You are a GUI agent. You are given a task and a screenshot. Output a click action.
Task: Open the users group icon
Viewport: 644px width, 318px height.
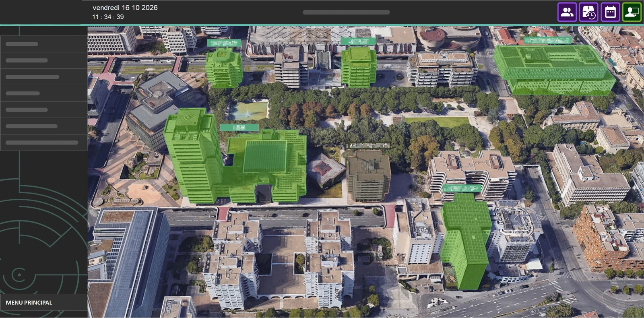567,12
